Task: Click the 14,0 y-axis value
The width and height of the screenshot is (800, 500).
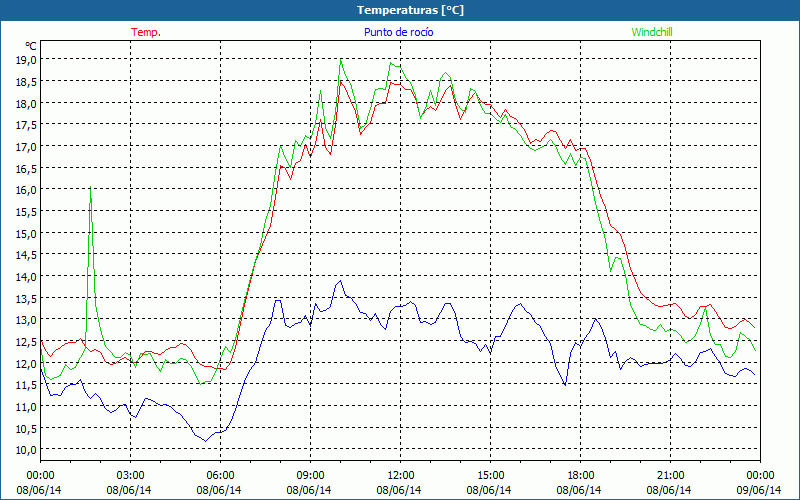Action: pyautogui.click(x=27, y=277)
